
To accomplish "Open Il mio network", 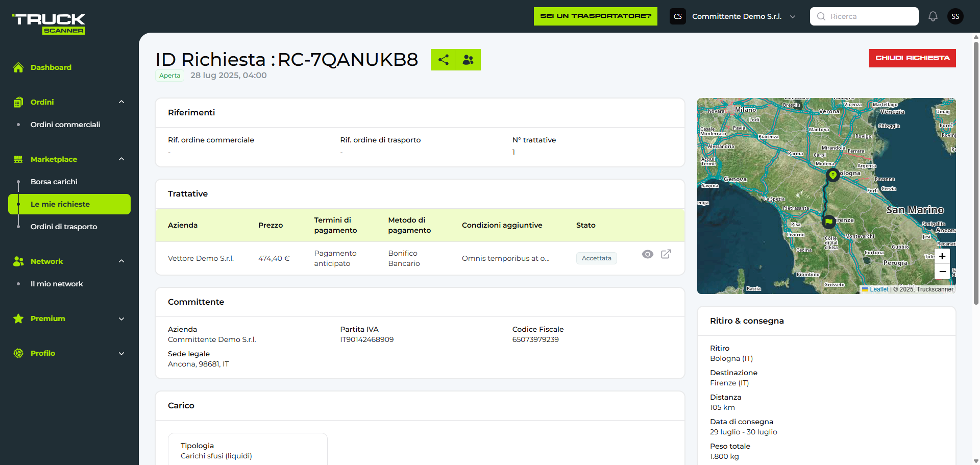I will 57,284.
